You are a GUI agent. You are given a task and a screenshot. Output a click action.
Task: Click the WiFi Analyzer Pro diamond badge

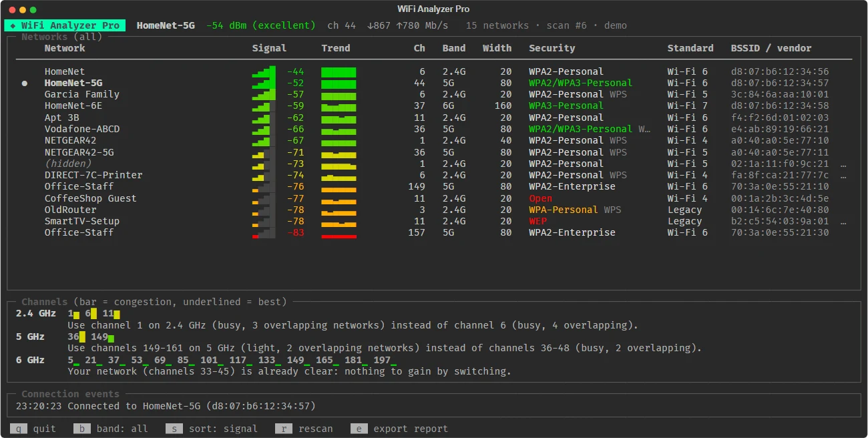pos(65,25)
